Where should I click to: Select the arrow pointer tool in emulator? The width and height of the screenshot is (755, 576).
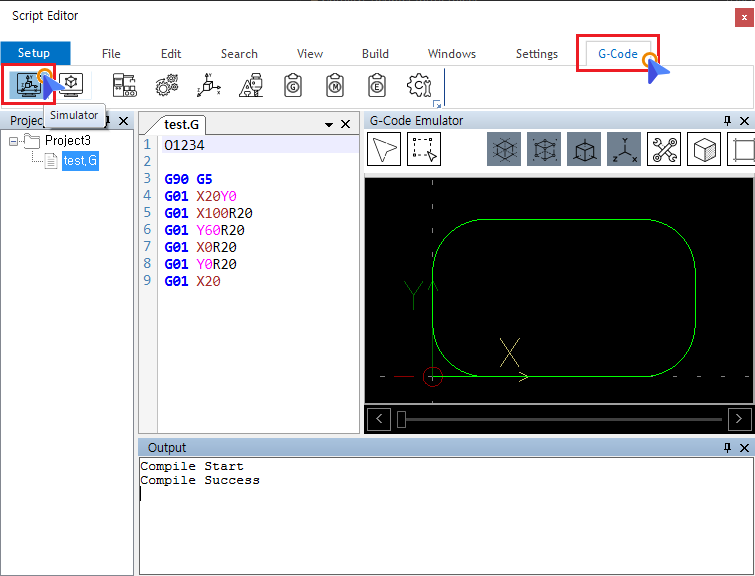coord(385,150)
